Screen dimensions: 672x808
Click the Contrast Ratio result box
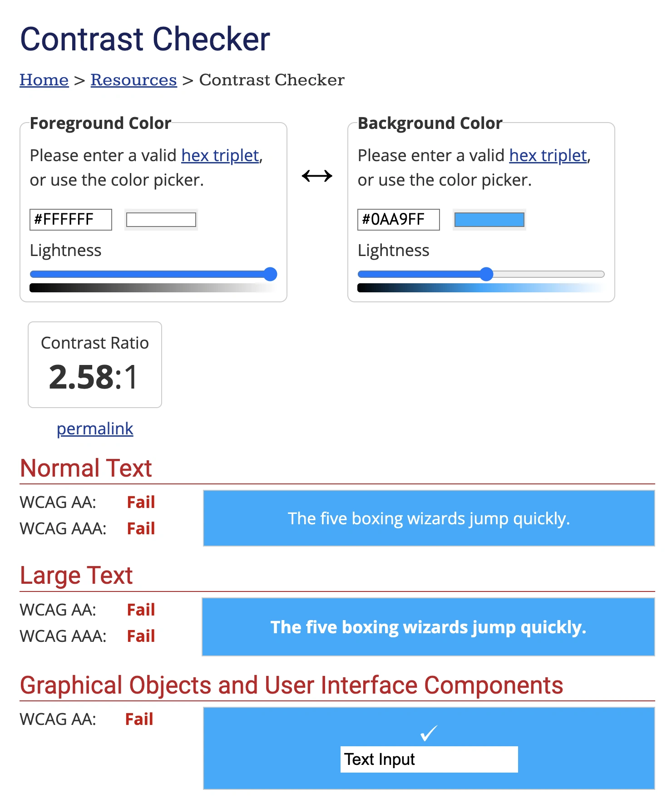(x=94, y=364)
